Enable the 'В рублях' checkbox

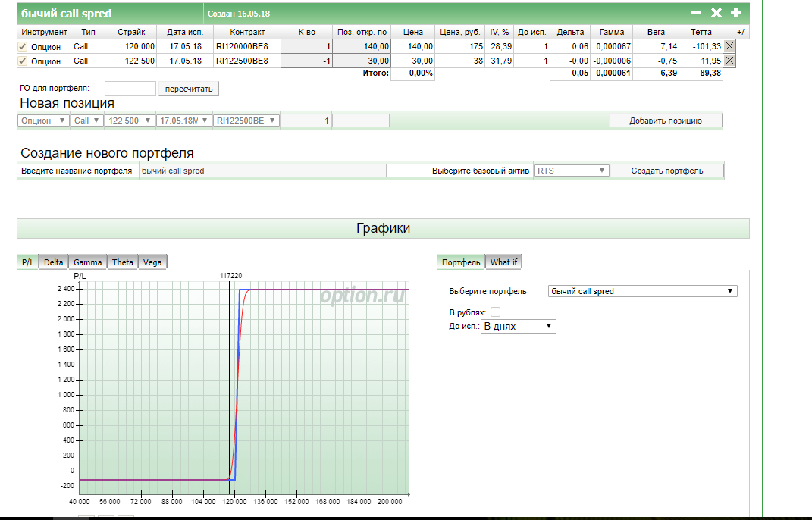[496, 312]
